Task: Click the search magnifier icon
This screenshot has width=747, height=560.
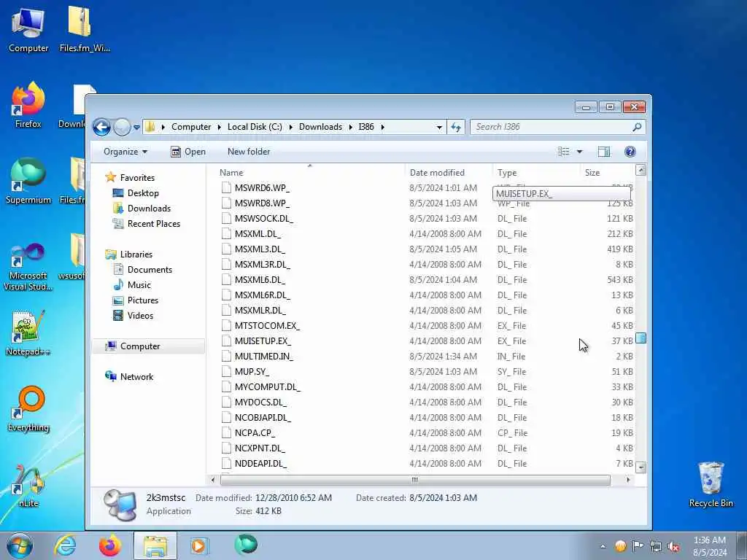Action: tap(636, 127)
